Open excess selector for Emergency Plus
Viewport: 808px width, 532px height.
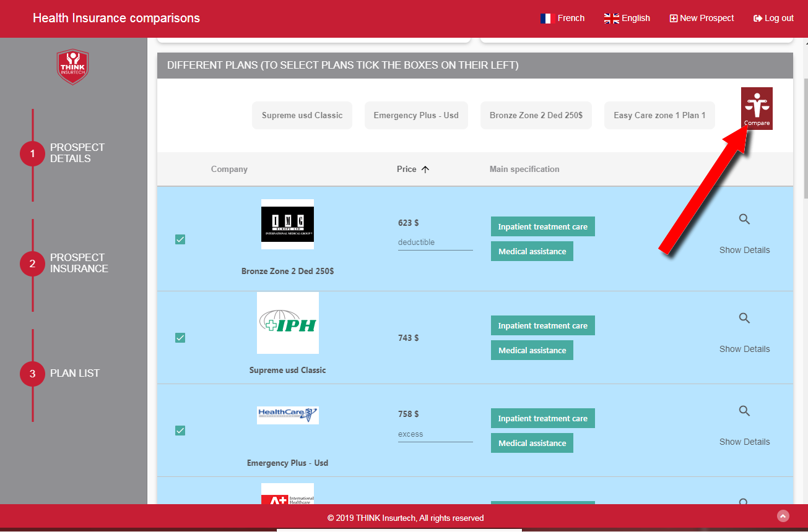pos(435,434)
